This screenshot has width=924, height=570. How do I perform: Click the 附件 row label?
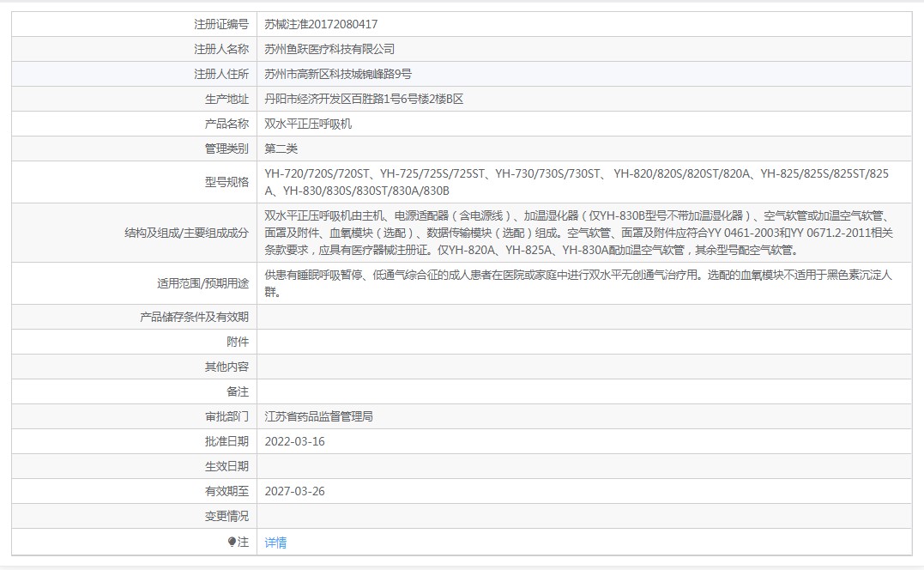[x=238, y=342]
